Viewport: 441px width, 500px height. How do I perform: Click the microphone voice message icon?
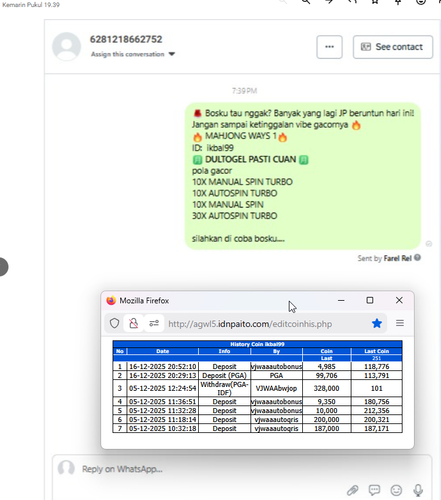[418, 490]
